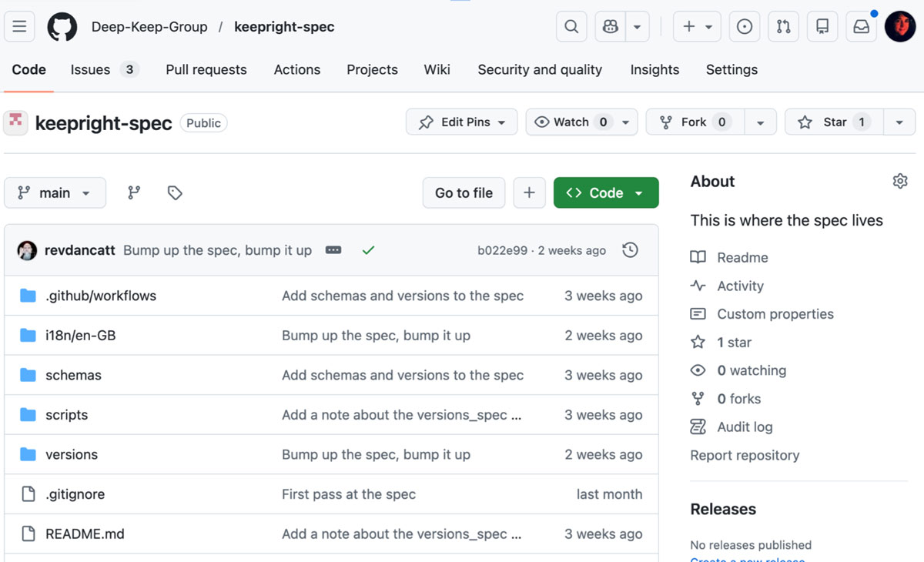The image size is (924, 562).
Task: Open the versions folder
Action: coord(72,454)
